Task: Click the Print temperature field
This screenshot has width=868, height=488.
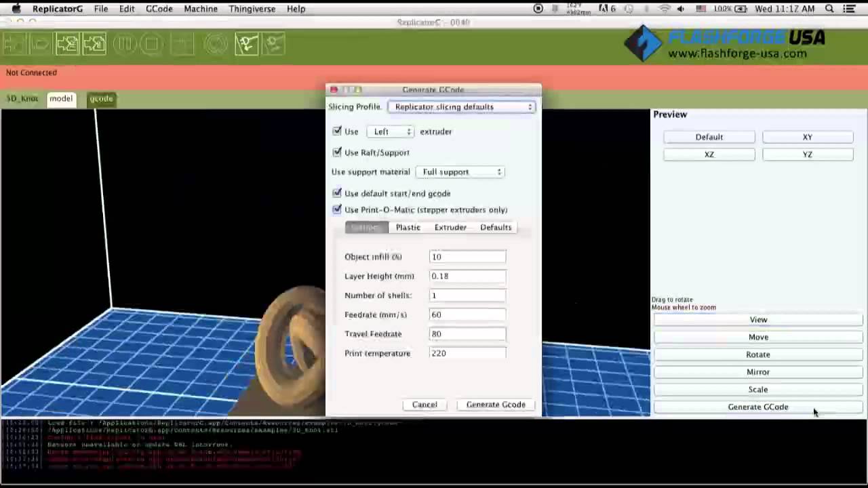Action: [467, 353]
